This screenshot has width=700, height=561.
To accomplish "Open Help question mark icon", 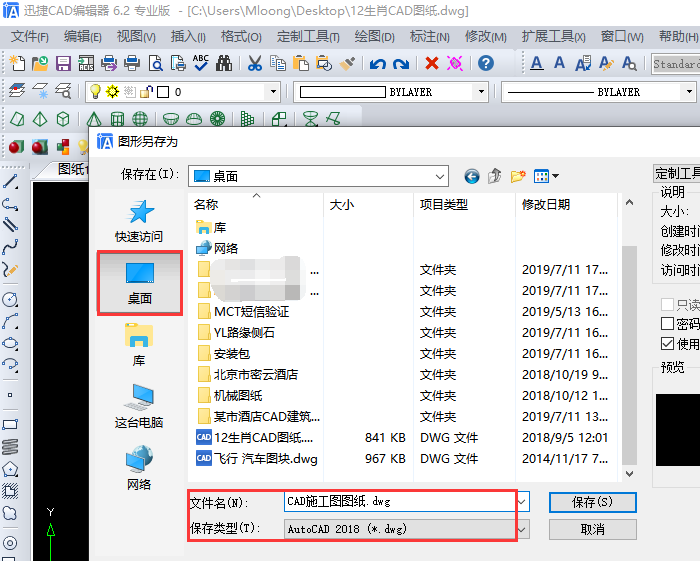I will (x=486, y=63).
